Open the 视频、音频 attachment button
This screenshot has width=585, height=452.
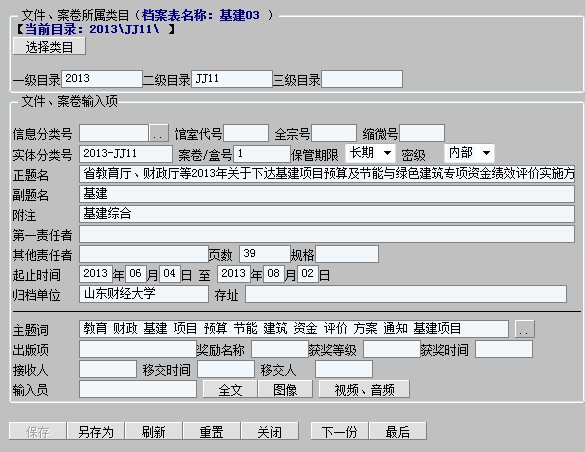click(364, 389)
